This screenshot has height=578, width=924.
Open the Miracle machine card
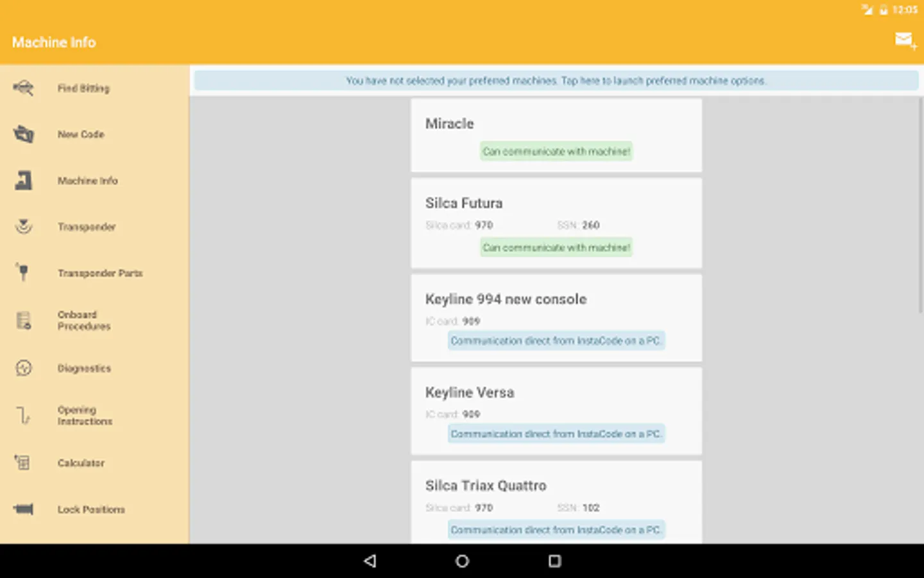point(556,135)
